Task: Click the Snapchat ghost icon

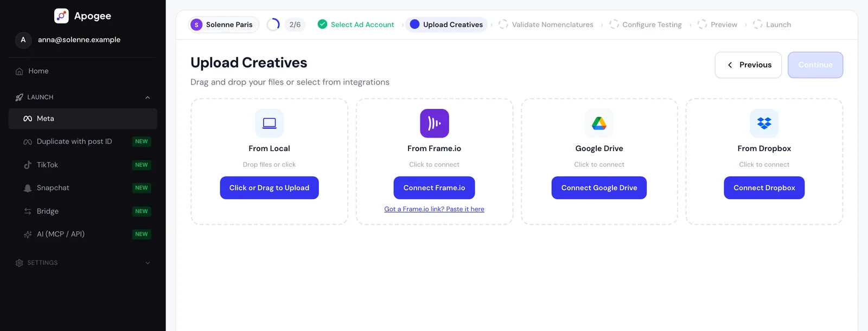Action: [x=28, y=188]
